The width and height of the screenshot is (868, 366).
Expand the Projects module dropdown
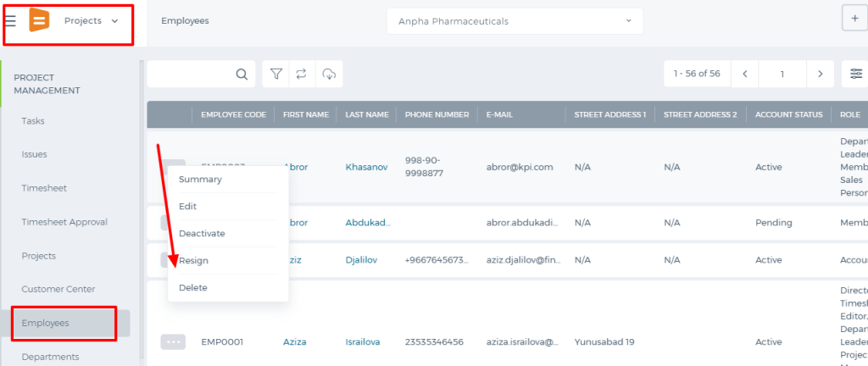coord(92,20)
